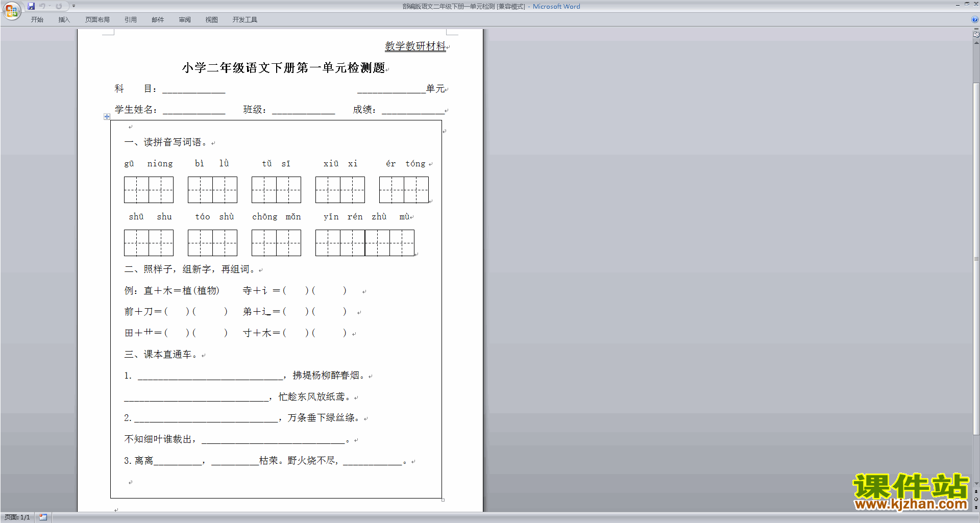
Task: Open Word Help question mark icon
Action: (975, 20)
